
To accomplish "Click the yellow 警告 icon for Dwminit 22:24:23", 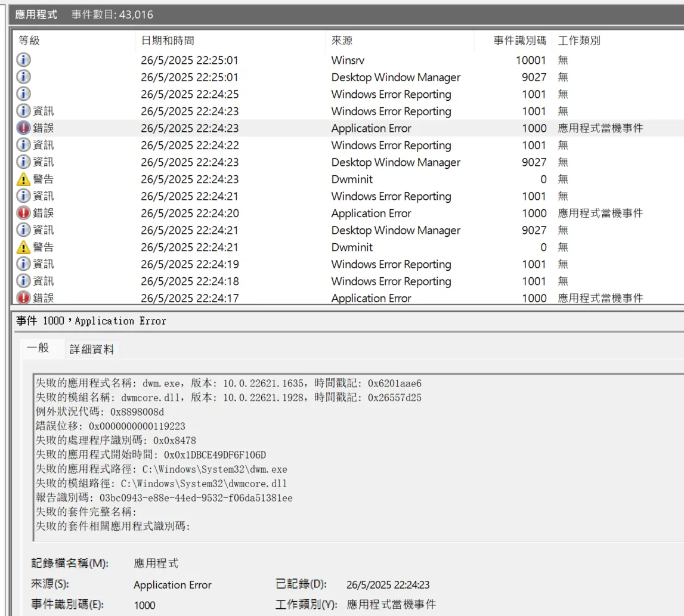I will (24, 179).
